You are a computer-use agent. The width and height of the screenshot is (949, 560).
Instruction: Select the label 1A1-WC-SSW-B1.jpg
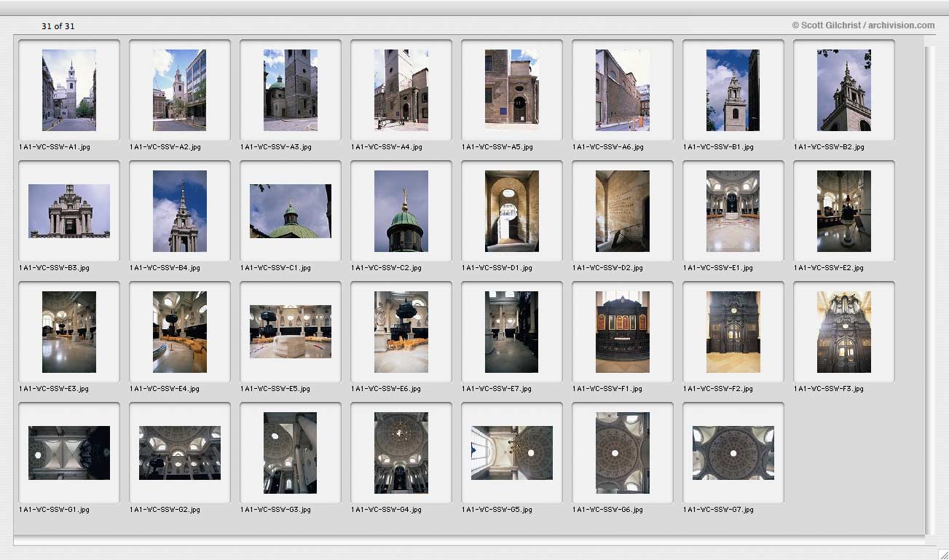[x=719, y=147]
